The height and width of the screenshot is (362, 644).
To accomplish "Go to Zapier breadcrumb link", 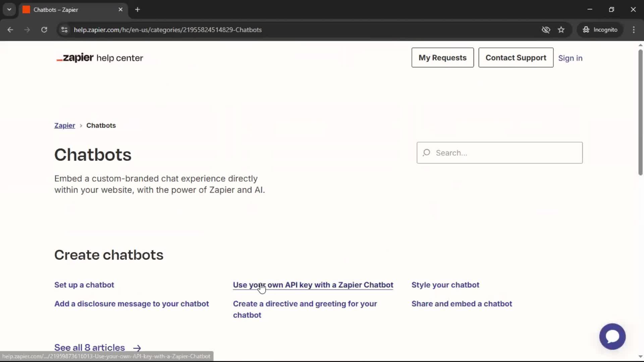I will (x=65, y=125).
